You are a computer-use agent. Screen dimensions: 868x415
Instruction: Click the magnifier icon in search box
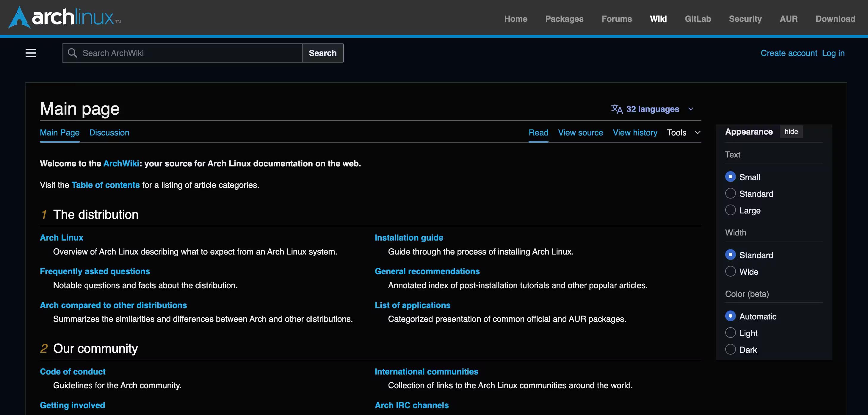[x=73, y=53]
